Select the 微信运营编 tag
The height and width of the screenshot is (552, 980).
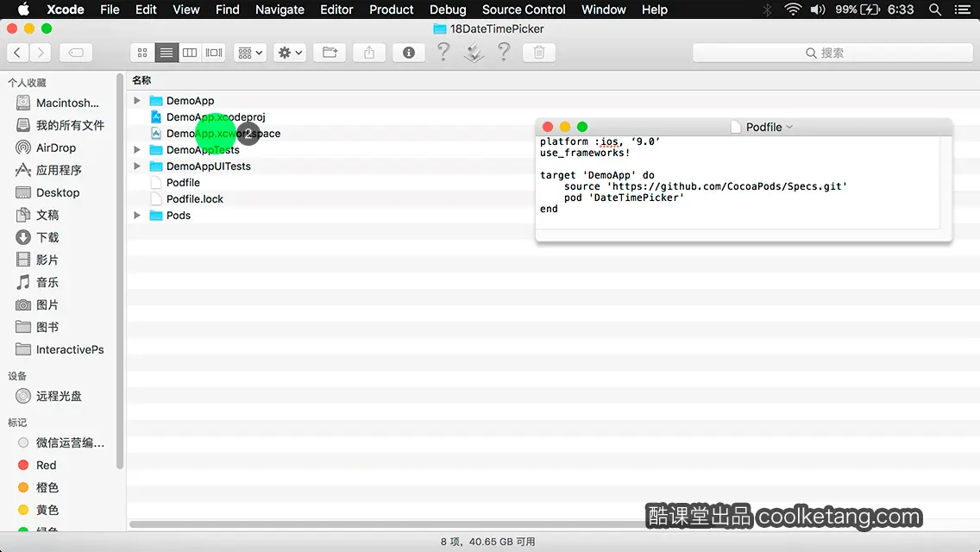click(61, 442)
